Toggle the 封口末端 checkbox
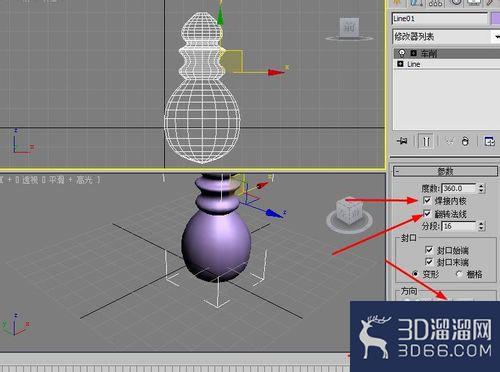The image size is (500, 372). click(429, 261)
